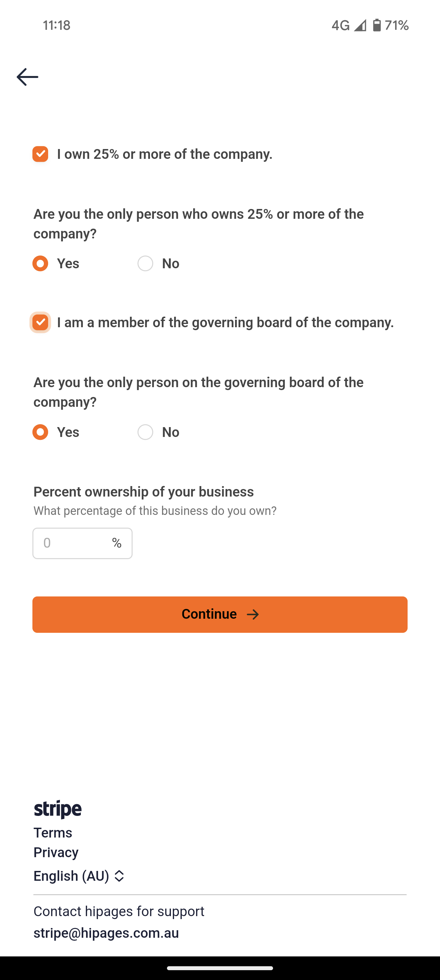Tap the battery status icon

coord(376,25)
